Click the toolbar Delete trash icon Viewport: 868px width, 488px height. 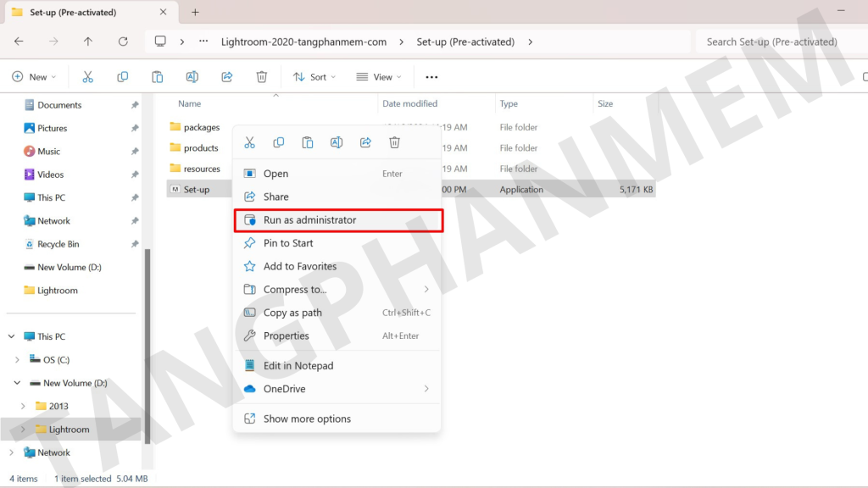pos(262,77)
